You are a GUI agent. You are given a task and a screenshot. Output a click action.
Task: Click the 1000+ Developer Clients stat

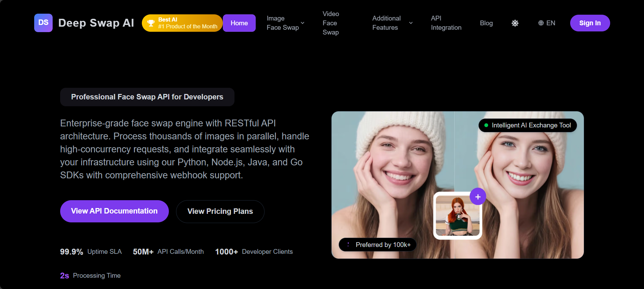pyautogui.click(x=254, y=252)
